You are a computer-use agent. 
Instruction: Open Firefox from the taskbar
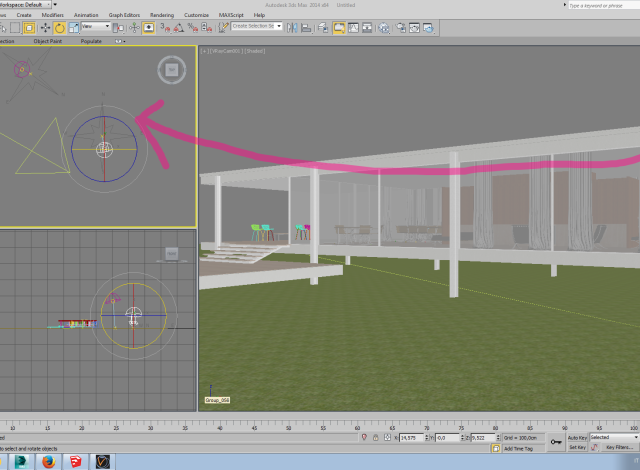(x=48, y=462)
